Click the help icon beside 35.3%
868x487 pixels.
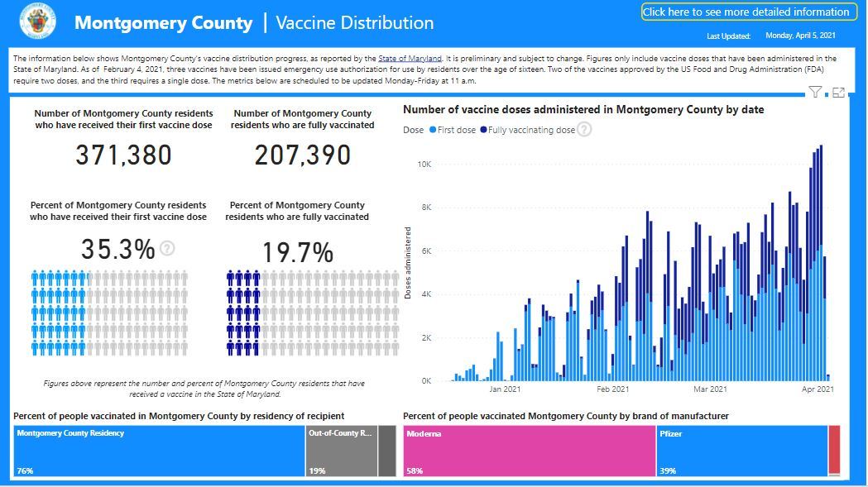coord(167,248)
